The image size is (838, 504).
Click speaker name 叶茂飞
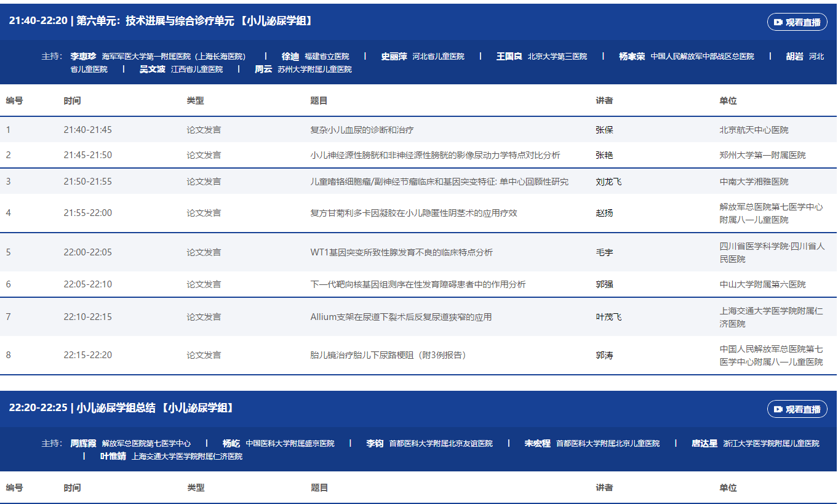pyautogui.click(x=609, y=317)
